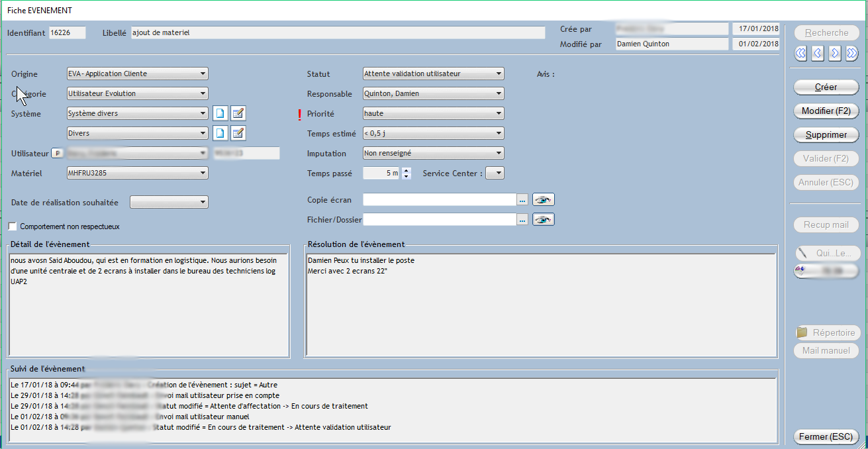Preview the Fichier/Dossier with eye icon
Viewport: 868px width, 449px height.
coord(543,219)
